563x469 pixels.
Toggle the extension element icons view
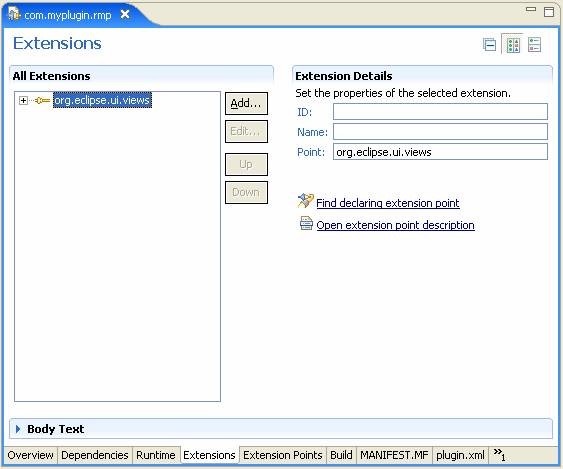(x=513, y=45)
